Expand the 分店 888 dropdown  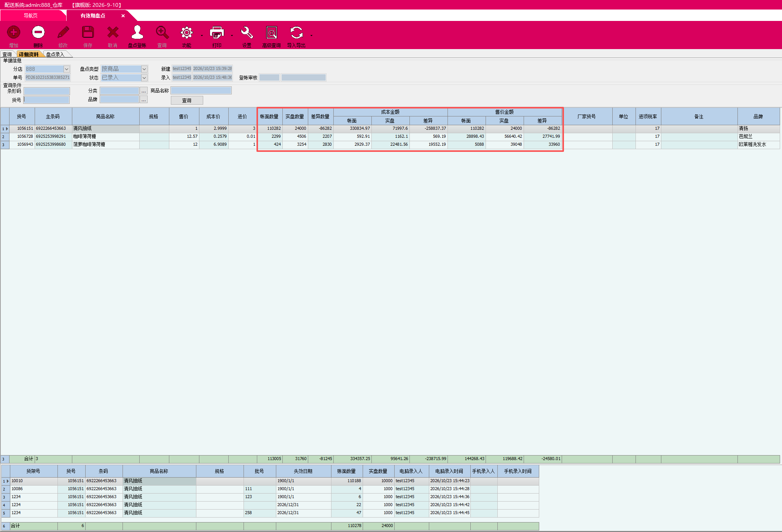click(67, 69)
